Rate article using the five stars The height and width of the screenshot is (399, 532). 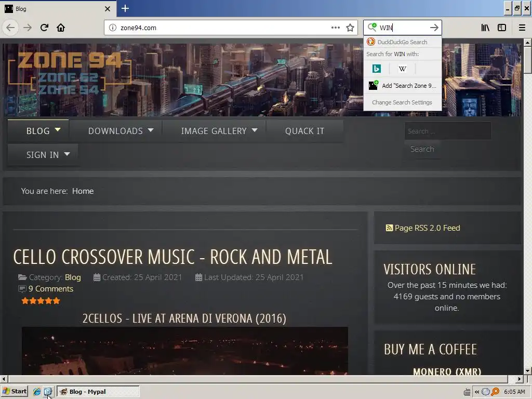click(x=41, y=301)
